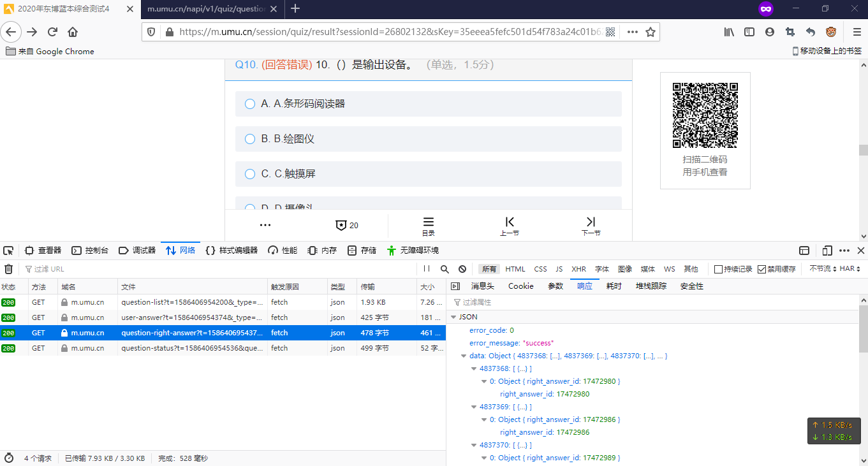The width and height of the screenshot is (868, 466).
Task: Open the Cookie tab in details
Action: point(520,286)
